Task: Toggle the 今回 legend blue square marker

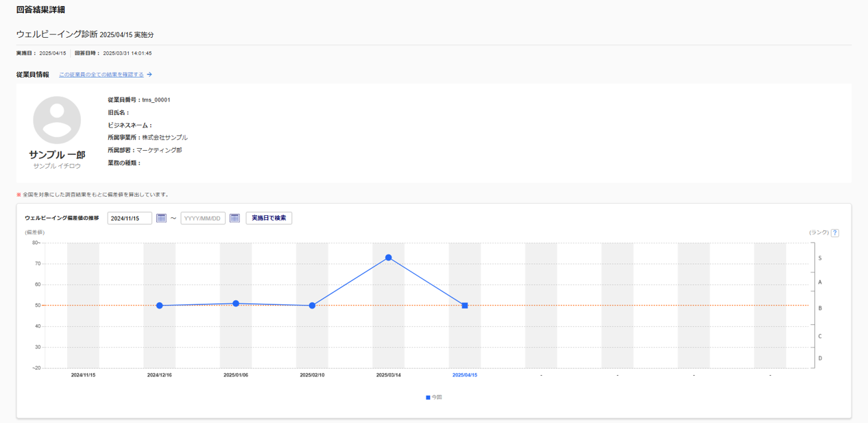Action: point(428,398)
